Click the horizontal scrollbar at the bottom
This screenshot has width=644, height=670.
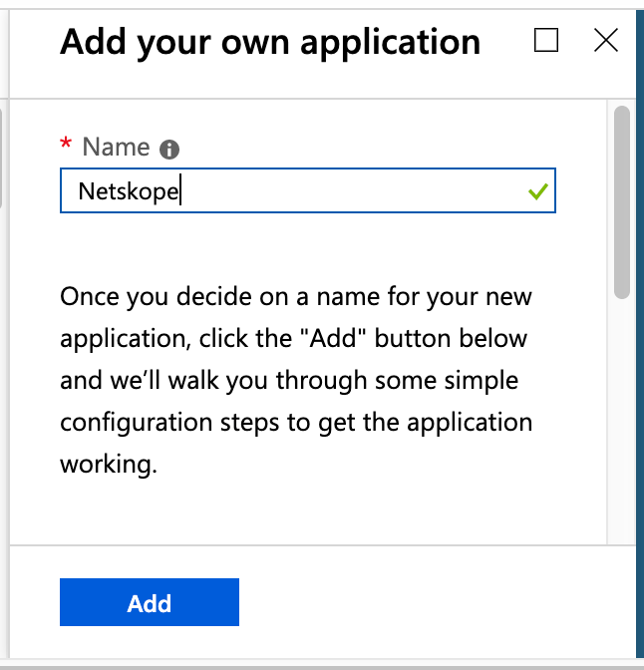(x=322, y=667)
